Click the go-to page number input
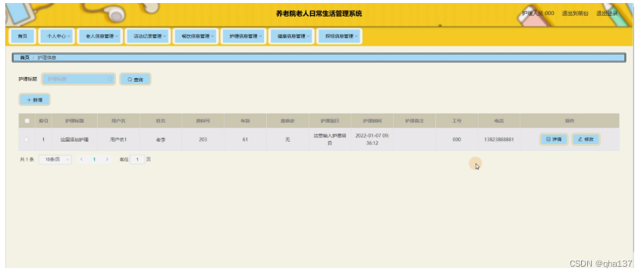The height and width of the screenshot is (275, 644). pyautogui.click(x=137, y=159)
